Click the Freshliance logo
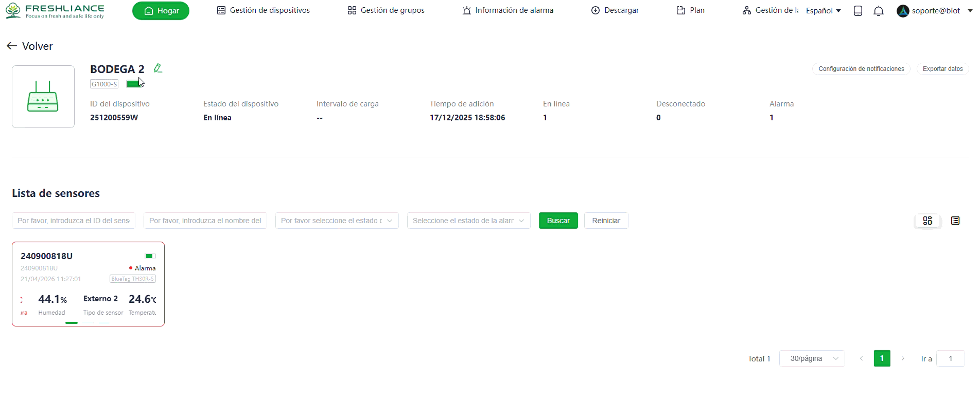 pyautogui.click(x=55, y=11)
